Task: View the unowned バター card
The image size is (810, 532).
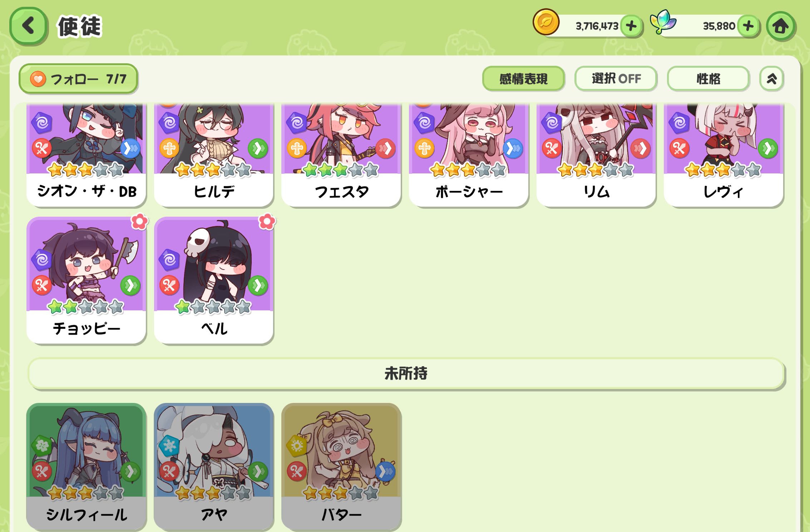Action: [x=341, y=466]
